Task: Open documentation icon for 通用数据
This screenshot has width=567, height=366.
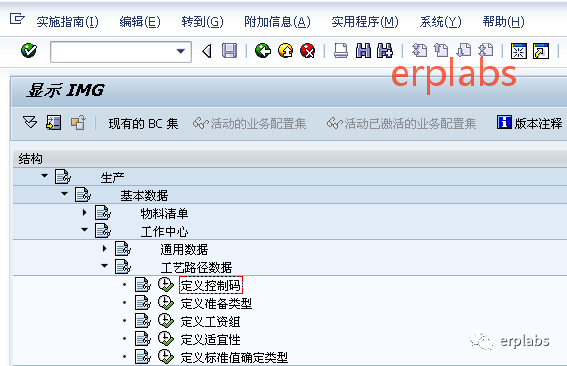Action: click(x=123, y=248)
